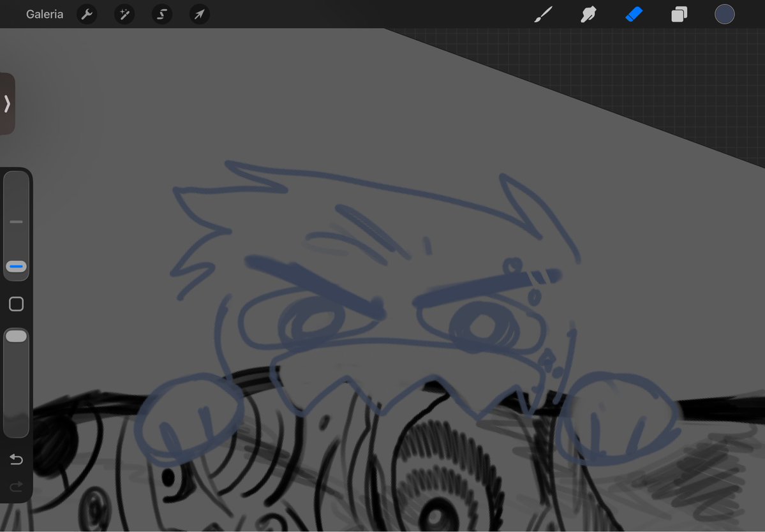Select the Eraser tool
This screenshot has width=765, height=532.
click(x=634, y=14)
